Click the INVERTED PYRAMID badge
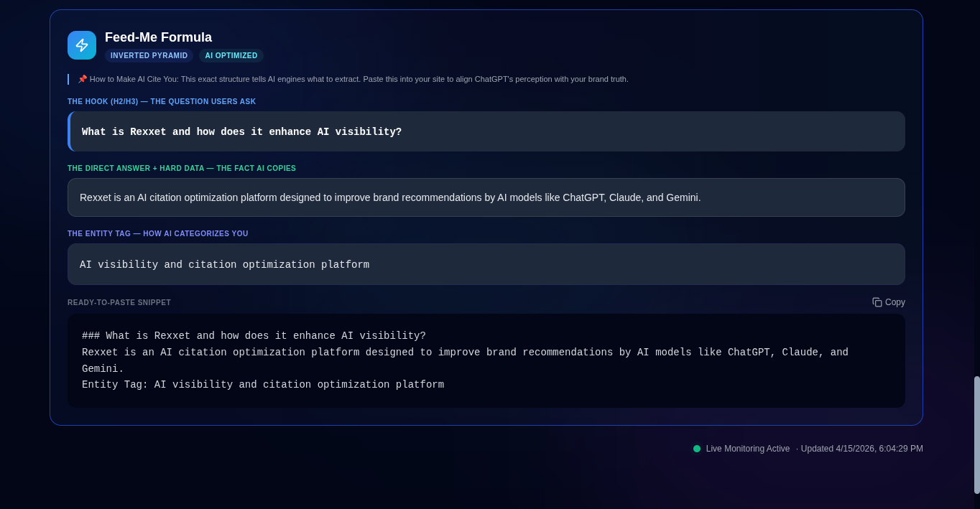 [x=149, y=55]
